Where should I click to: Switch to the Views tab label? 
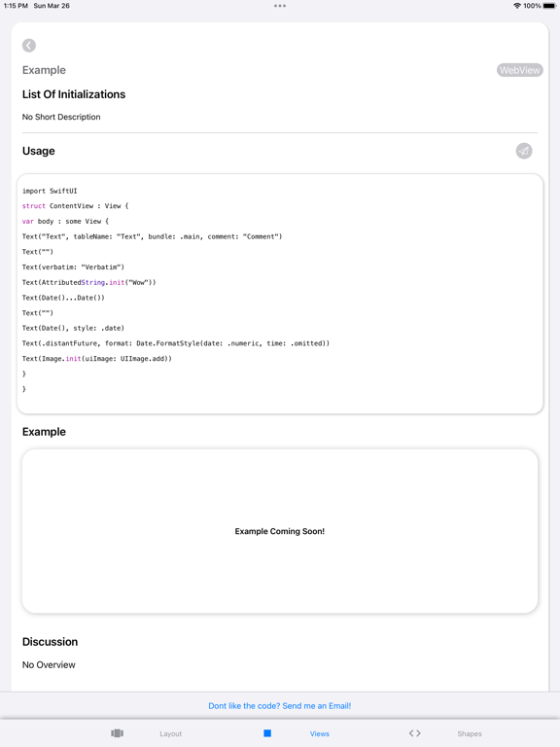tap(320, 733)
